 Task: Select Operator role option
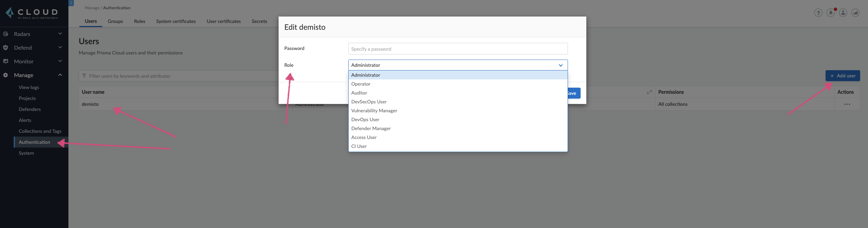tap(458, 84)
